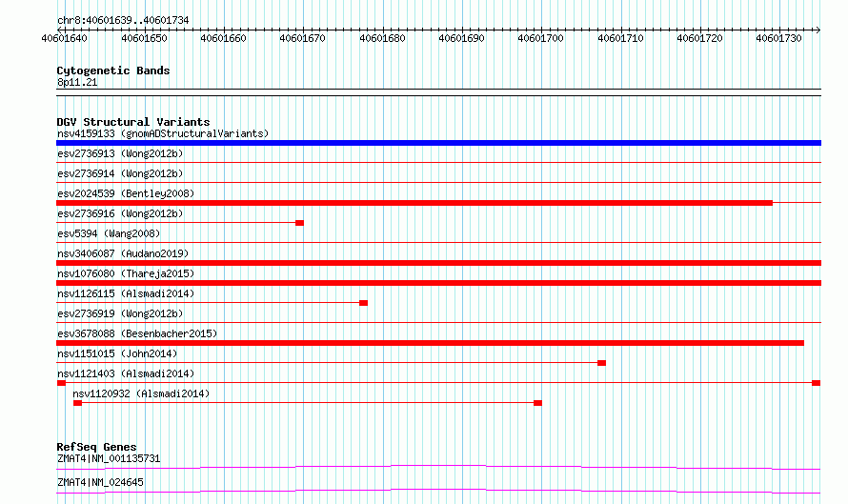Select the 8p11.21 band label
This screenshot has height=504, width=848.
coord(77,82)
